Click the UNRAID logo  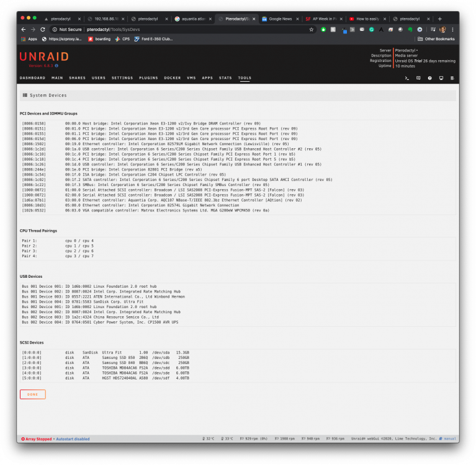[44, 56]
